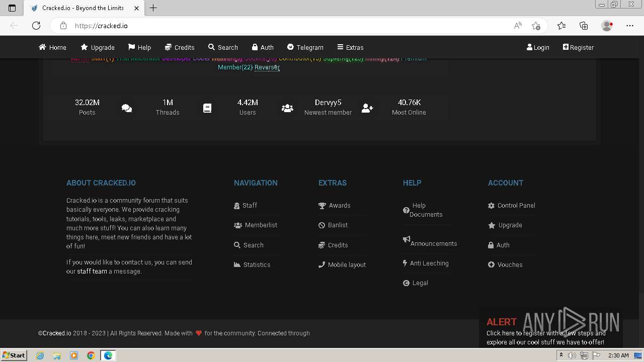Open the Read aloud icon in address bar

[518, 26]
